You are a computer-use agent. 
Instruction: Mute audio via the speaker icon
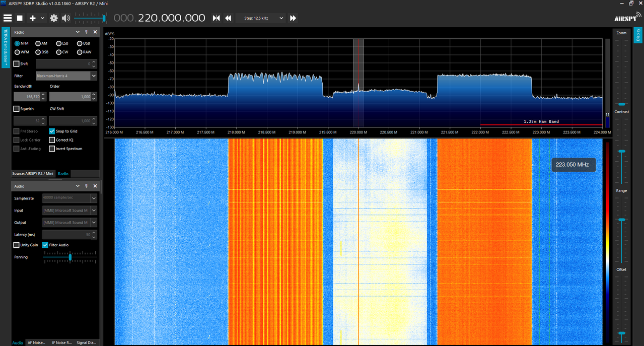(x=66, y=18)
